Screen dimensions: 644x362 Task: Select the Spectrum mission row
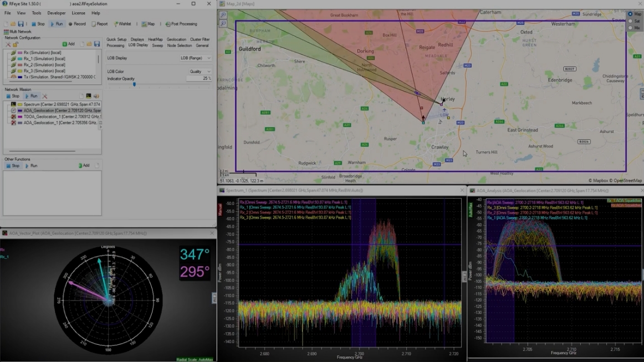(62, 104)
